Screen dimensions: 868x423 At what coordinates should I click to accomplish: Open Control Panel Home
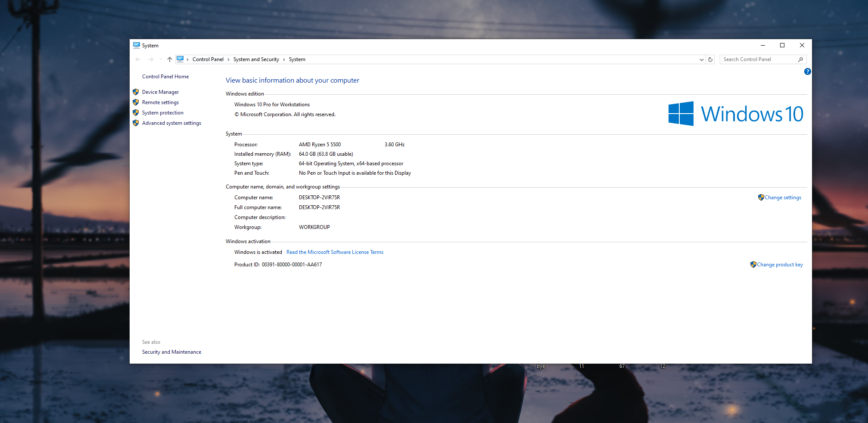tap(165, 77)
